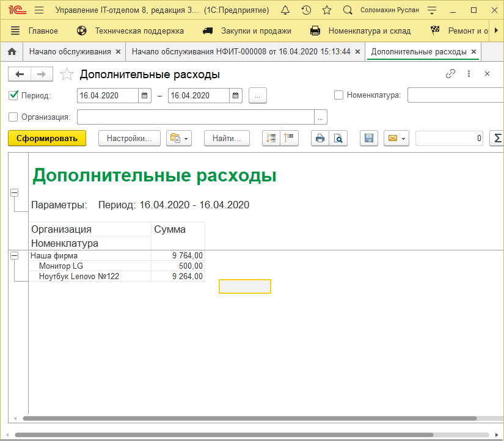Open the send by email dropdown

tap(396, 139)
